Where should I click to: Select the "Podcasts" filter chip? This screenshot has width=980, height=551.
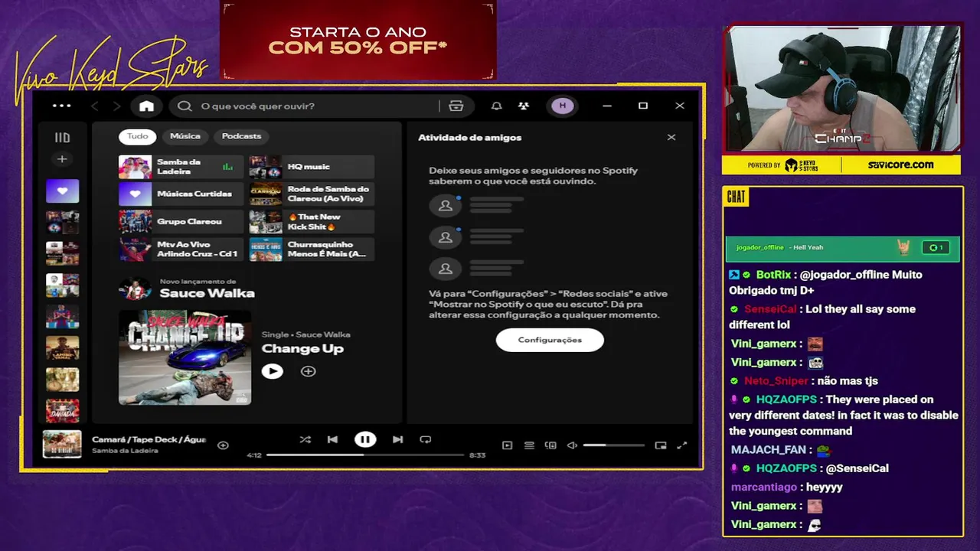point(241,136)
